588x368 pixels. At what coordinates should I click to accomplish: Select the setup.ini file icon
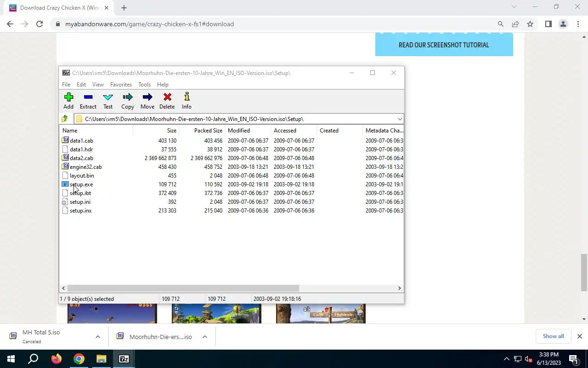tap(65, 201)
